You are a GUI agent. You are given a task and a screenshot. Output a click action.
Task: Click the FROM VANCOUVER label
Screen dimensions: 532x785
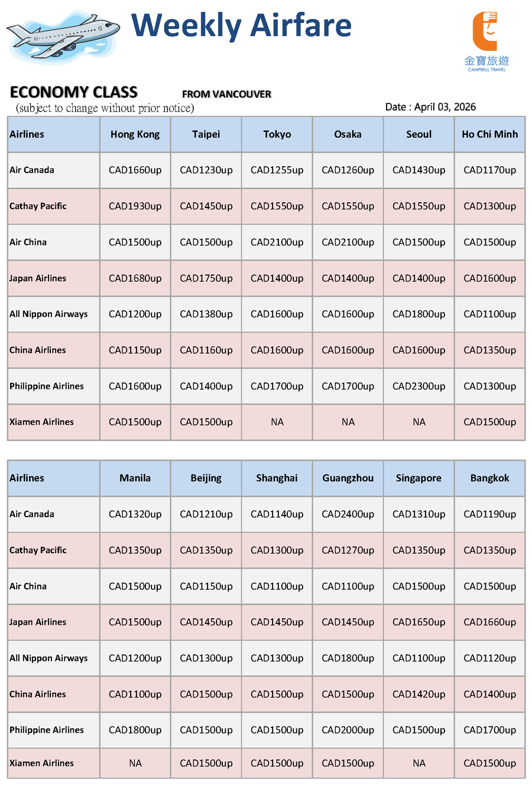pyautogui.click(x=226, y=94)
